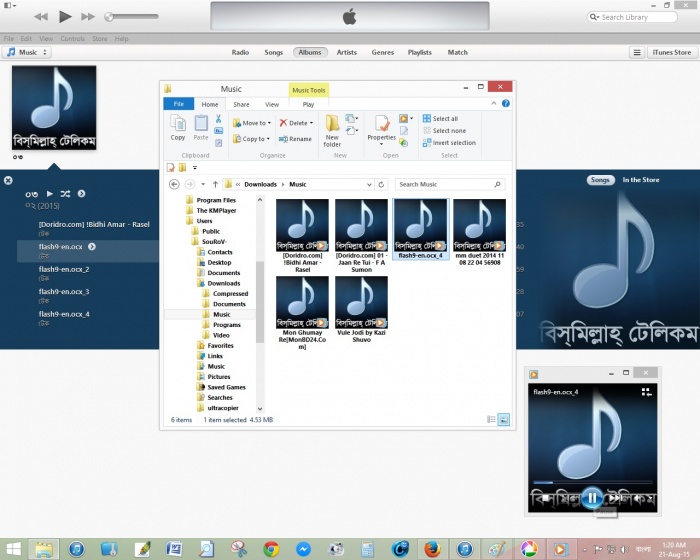Click the iTunes play button

[x=65, y=17]
